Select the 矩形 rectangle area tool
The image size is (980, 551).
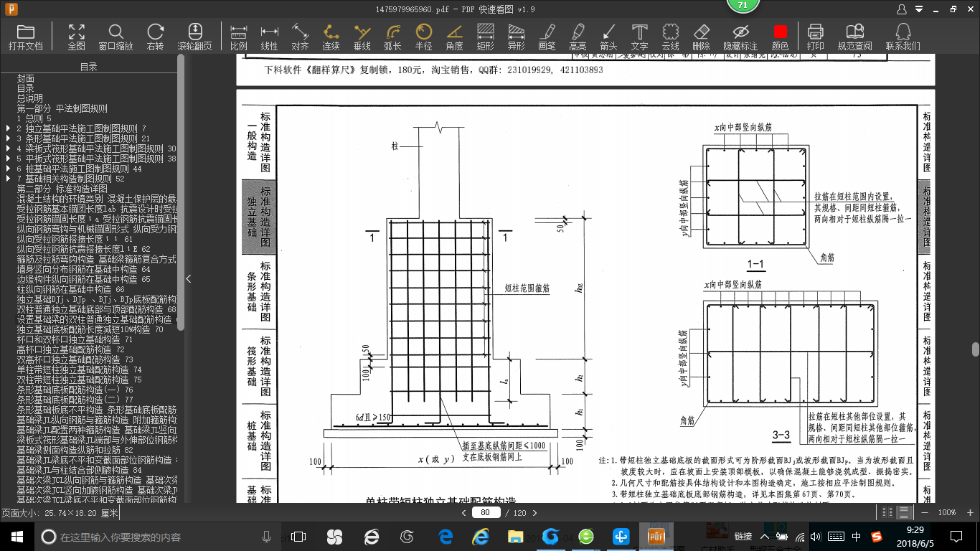click(x=485, y=37)
